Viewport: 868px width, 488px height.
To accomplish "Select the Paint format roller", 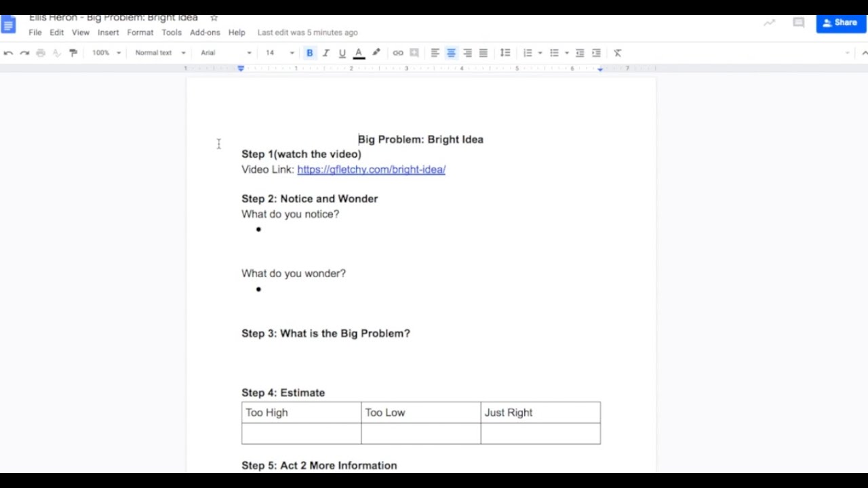I will (x=73, y=53).
